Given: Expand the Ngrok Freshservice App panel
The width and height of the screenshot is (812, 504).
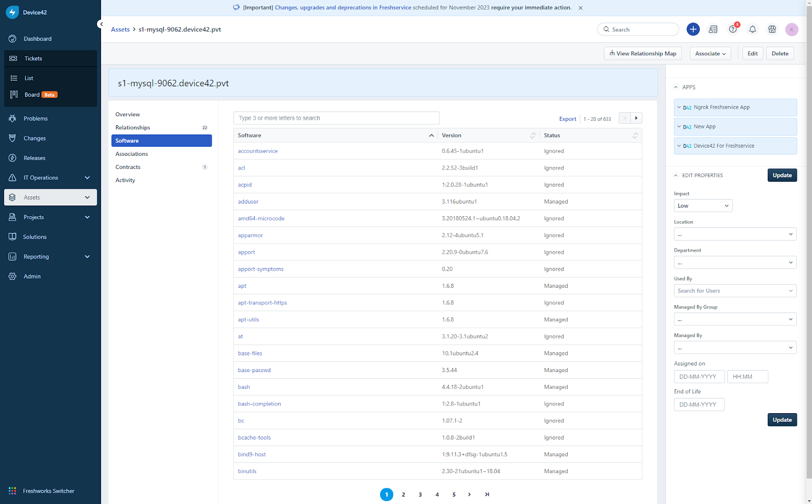Looking at the screenshot, I should [735, 107].
